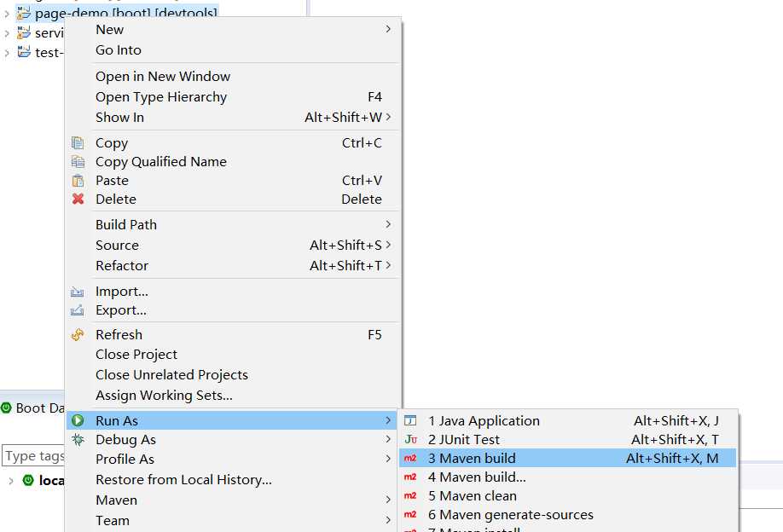Click the Refresh icon in context menu
Viewport: 783px width, 532px height.
click(78, 335)
